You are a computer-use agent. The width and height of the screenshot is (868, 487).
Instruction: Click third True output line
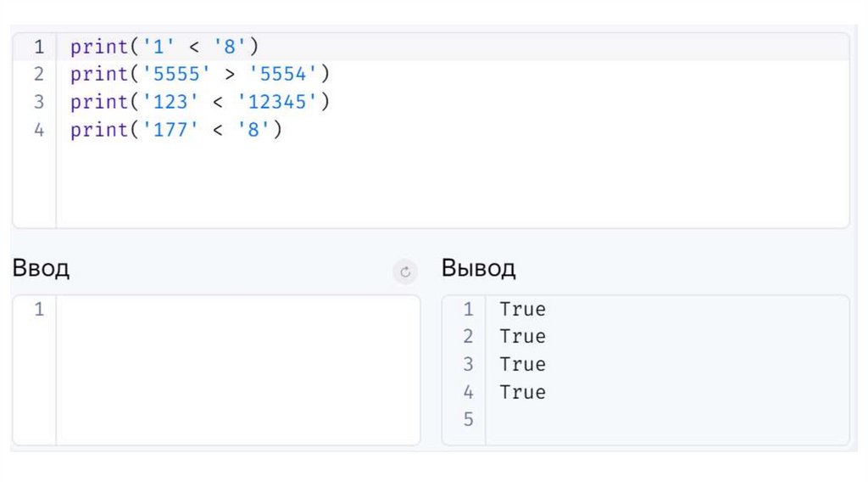pyautogui.click(x=522, y=365)
